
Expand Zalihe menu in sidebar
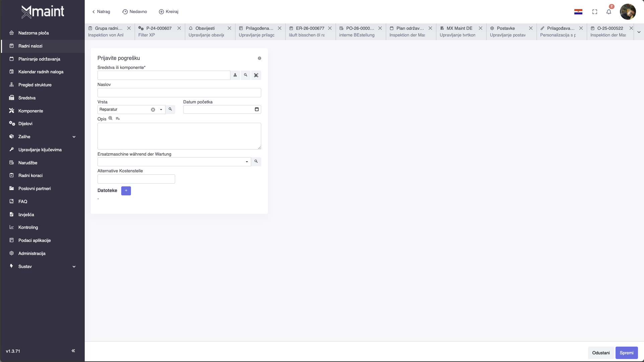click(x=74, y=137)
